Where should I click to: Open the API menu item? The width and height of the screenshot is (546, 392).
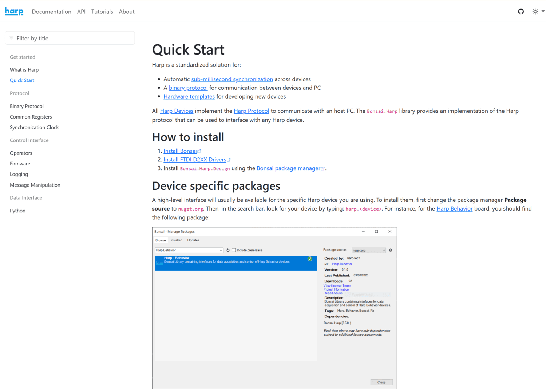81,12
